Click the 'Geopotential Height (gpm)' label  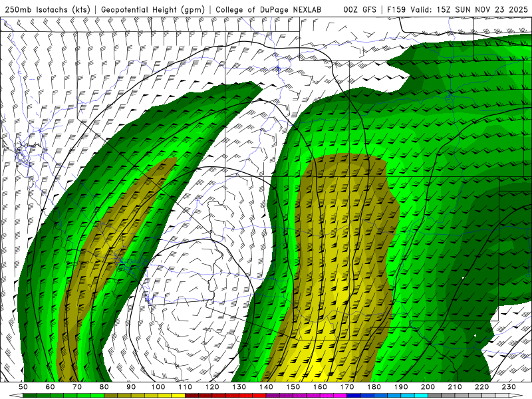coord(153,10)
